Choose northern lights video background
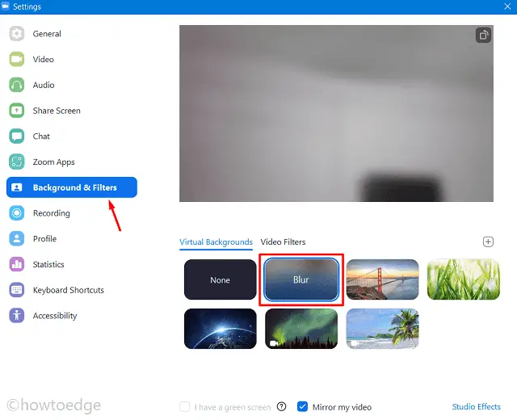The height and width of the screenshot is (420, 517). click(301, 329)
